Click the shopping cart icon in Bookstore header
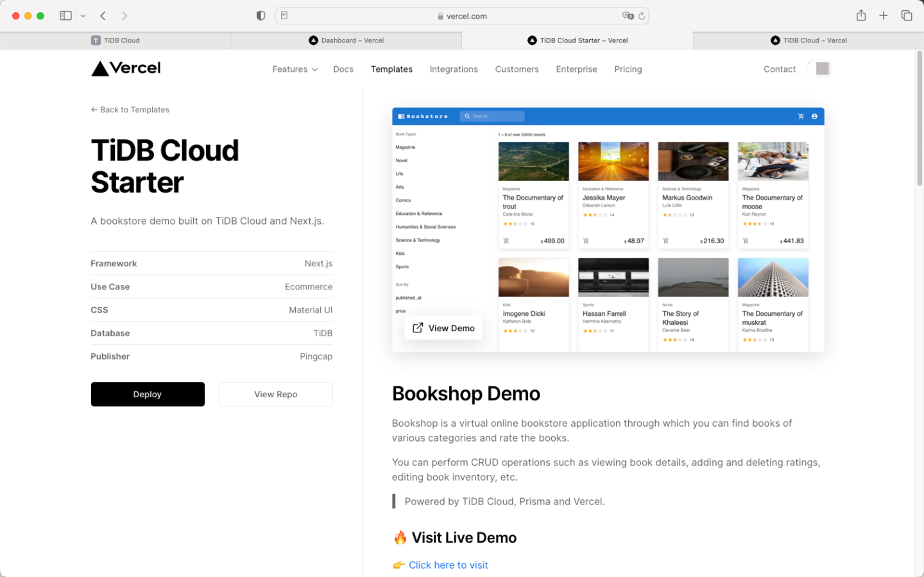The width and height of the screenshot is (924, 577). 801,116
